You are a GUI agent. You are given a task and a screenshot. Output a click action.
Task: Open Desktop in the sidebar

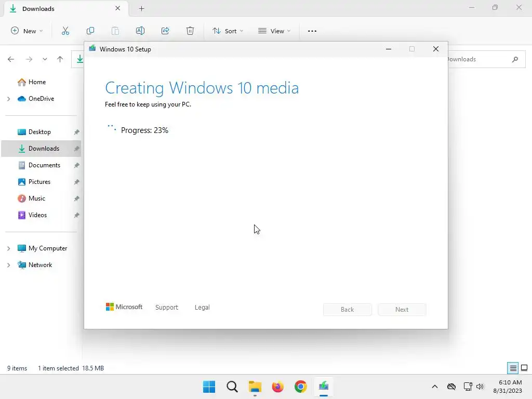tap(39, 132)
